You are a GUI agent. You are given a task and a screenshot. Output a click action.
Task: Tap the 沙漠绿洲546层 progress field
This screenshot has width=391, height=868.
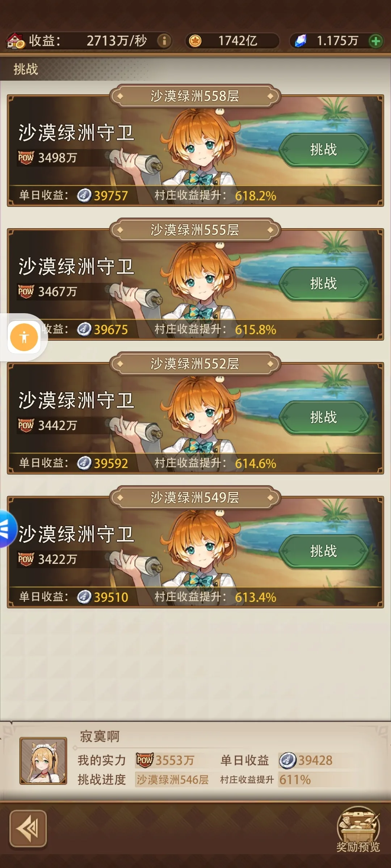tap(172, 780)
